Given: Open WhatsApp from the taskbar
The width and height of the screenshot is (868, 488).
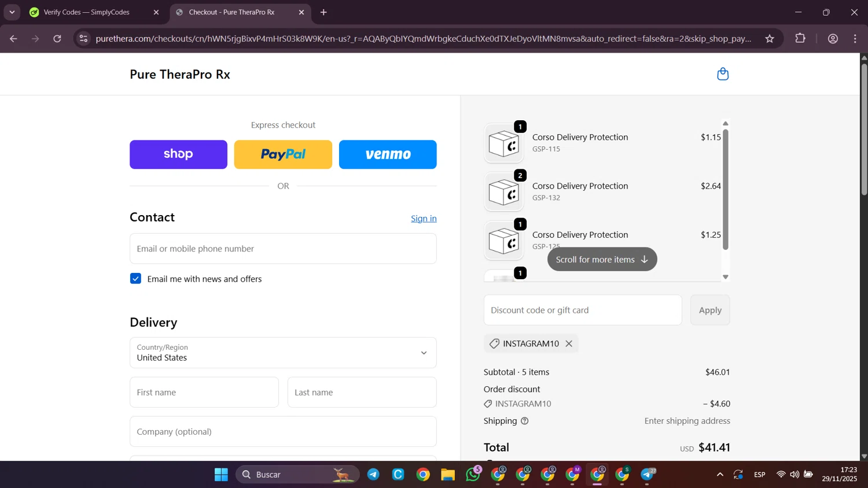Looking at the screenshot, I should coord(473,475).
